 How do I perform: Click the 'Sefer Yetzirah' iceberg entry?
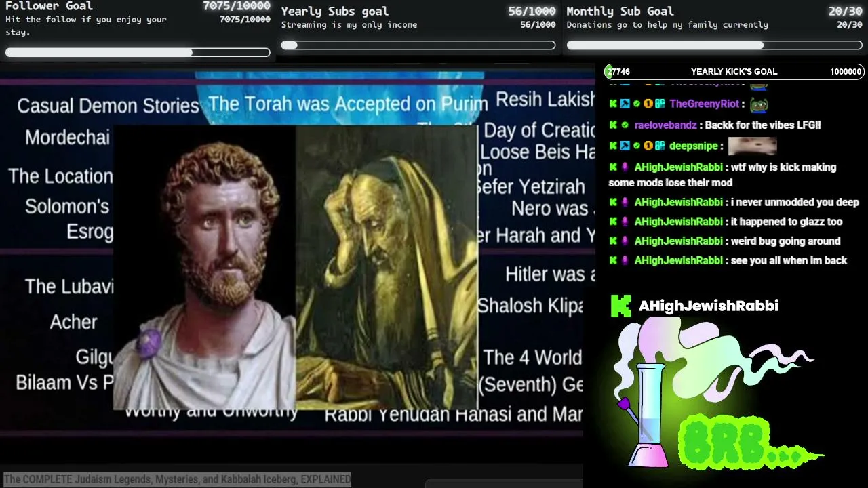click(x=531, y=186)
